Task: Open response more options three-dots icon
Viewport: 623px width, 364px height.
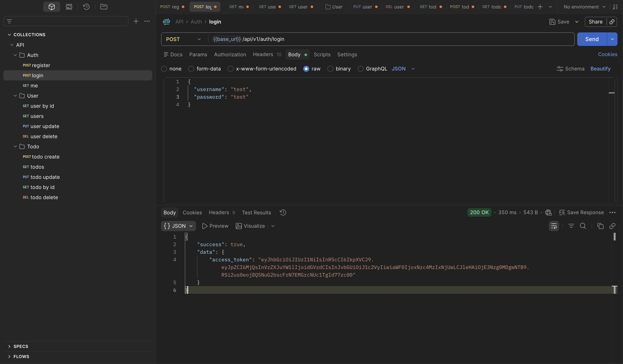Action: [x=612, y=212]
